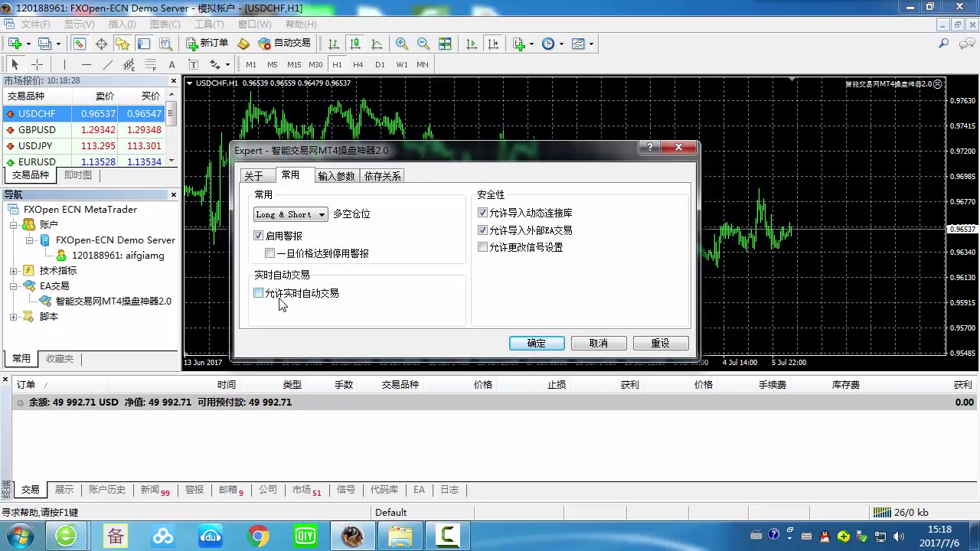This screenshot has height=551, width=980.
Task: Enable chart auto scroll icon
Action: coord(471,44)
